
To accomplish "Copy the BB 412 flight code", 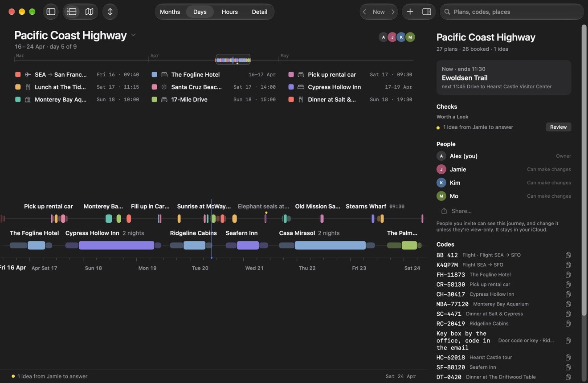I will (x=568, y=255).
